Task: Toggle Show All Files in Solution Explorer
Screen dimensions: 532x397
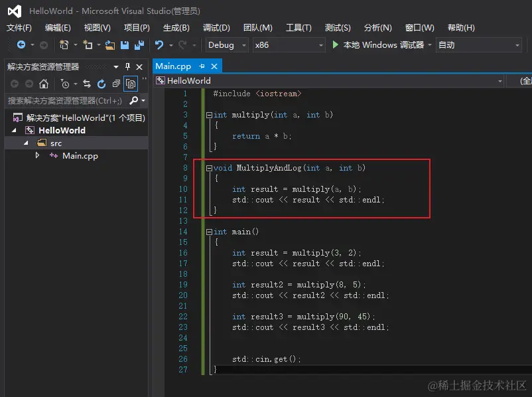Action: 131,84
